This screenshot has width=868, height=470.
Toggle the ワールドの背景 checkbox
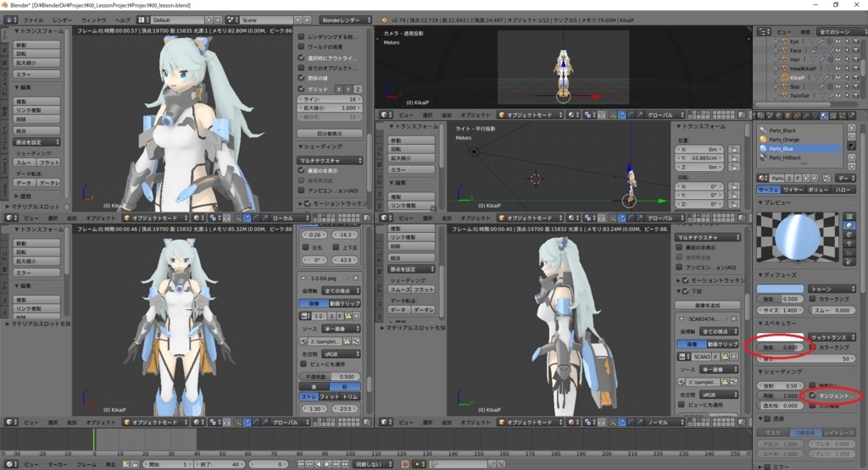pyautogui.click(x=301, y=47)
